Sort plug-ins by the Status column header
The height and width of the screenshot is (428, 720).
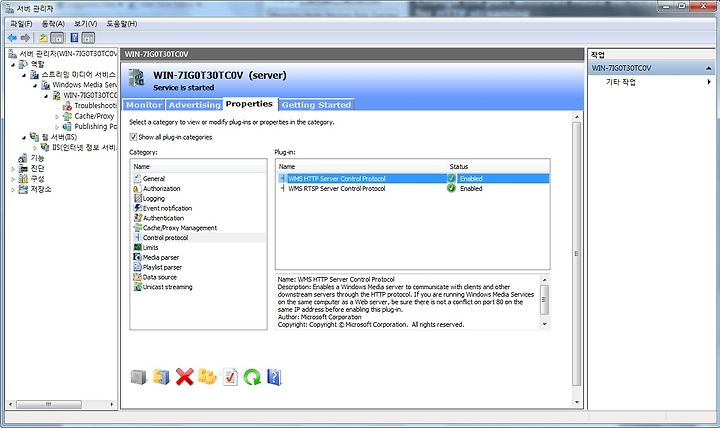(x=498, y=166)
